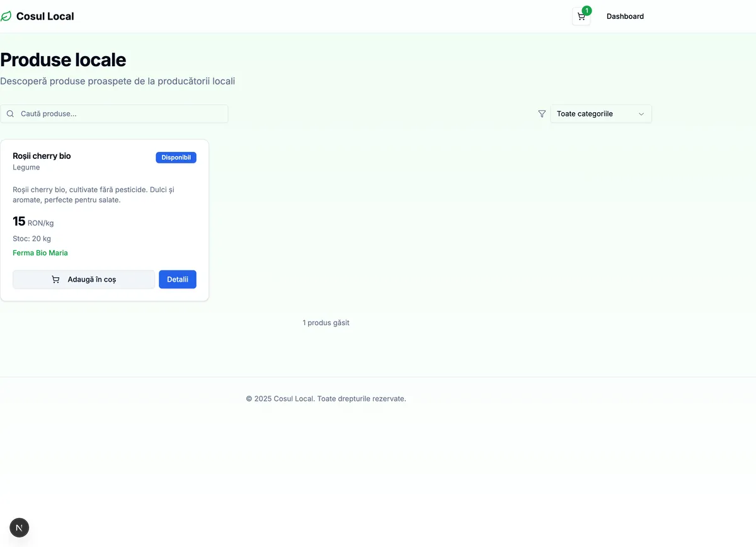Click the 15 RON/kg price

point(33,221)
